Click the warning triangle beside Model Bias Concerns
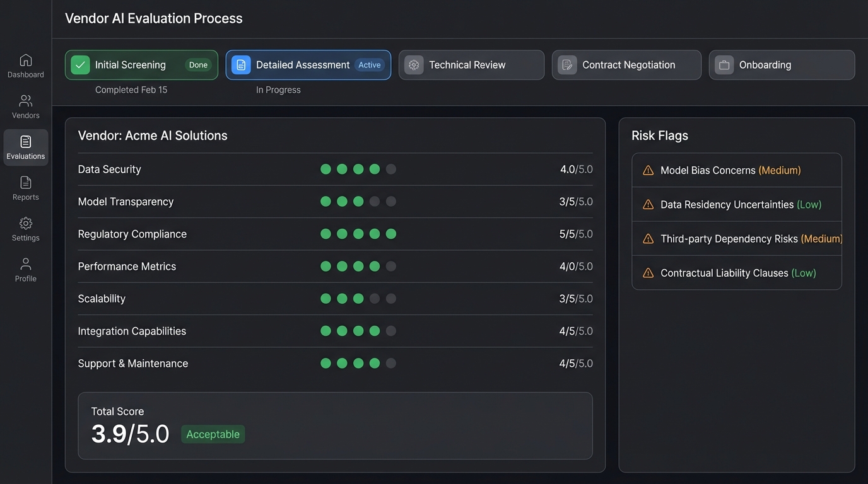868x484 pixels. point(647,170)
